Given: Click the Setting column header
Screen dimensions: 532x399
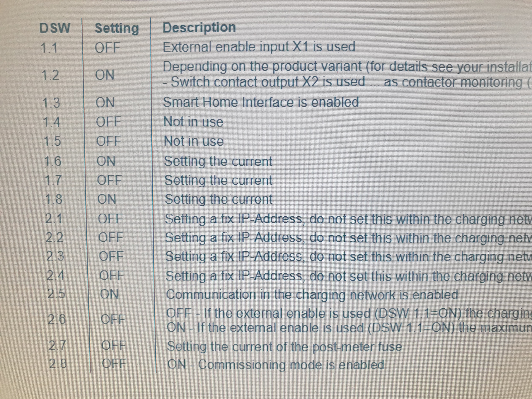Looking at the screenshot, I should point(117,28).
